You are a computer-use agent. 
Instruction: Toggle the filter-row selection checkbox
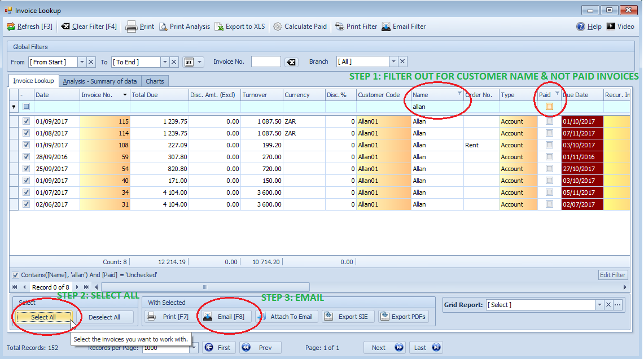[27, 107]
